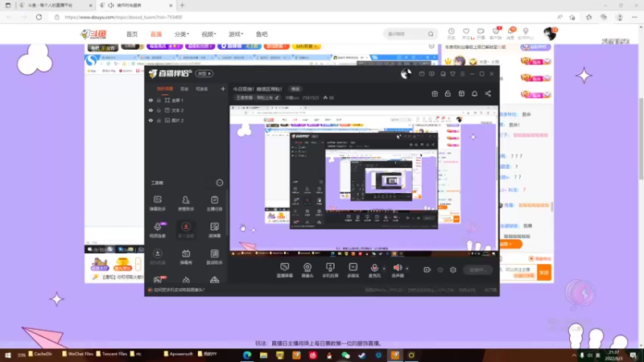Click the 直播伴侣 user avatar
Image resolution: width=644 pixels, height=362 pixels.
click(406, 74)
